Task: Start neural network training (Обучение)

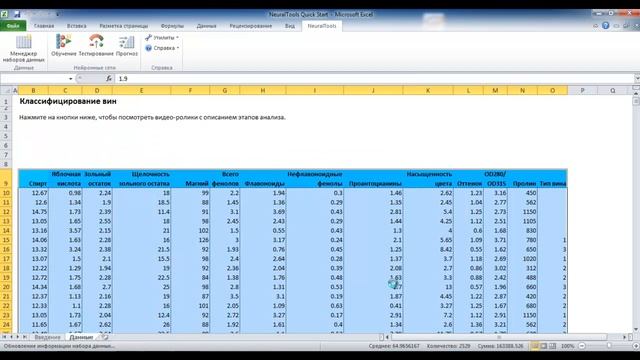Action: (64, 45)
